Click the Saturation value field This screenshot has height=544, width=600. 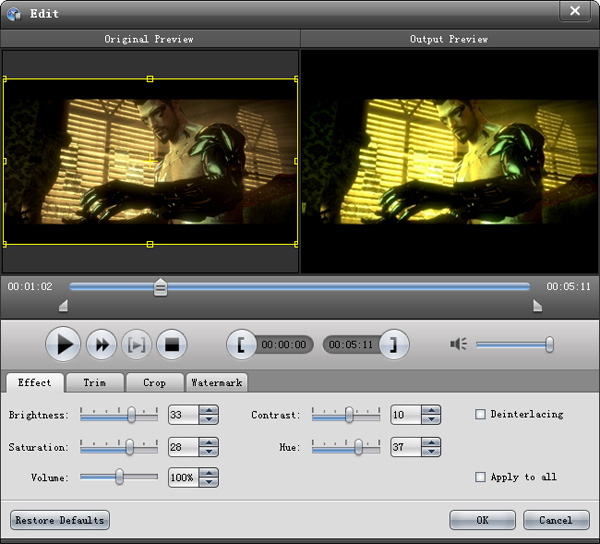[x=183, y=447]
